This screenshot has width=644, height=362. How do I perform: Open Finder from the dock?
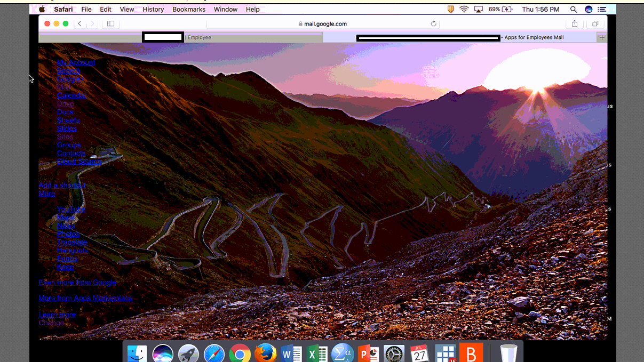[137, 353]
